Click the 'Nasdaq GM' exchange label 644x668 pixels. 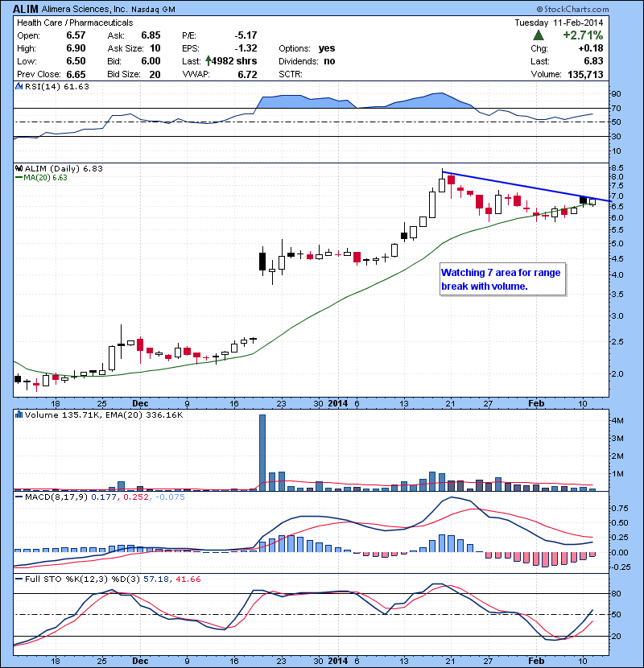click(153, 10)
